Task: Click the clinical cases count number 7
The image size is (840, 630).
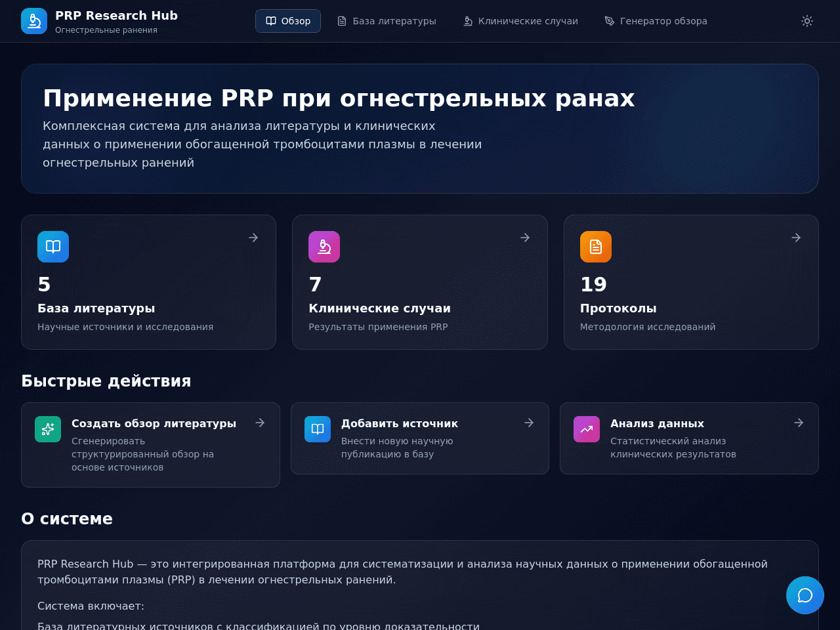Action: (x=315, y=285)
